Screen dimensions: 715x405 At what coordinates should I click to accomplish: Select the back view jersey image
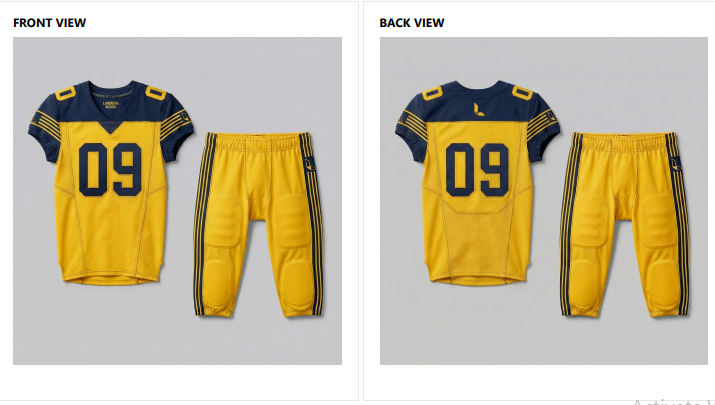477,182
